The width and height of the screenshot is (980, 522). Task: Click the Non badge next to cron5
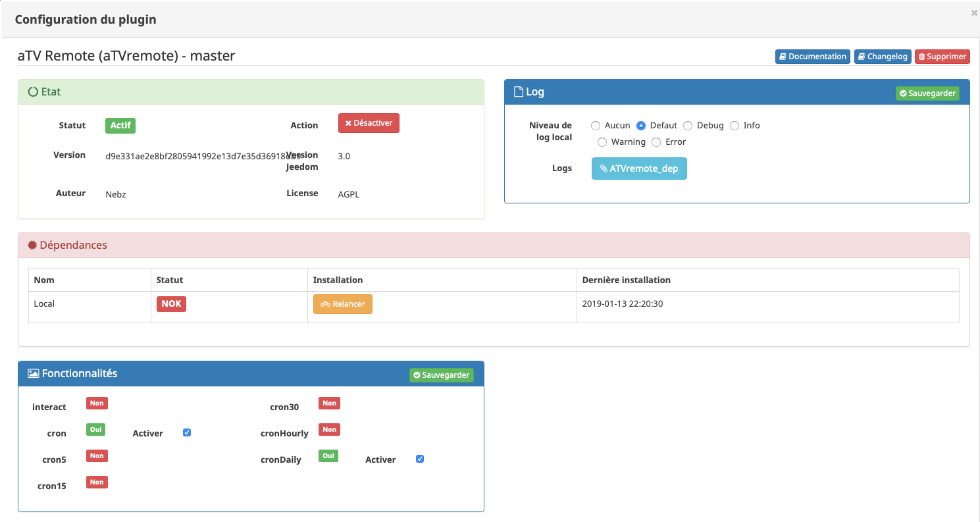coord(97,456)
